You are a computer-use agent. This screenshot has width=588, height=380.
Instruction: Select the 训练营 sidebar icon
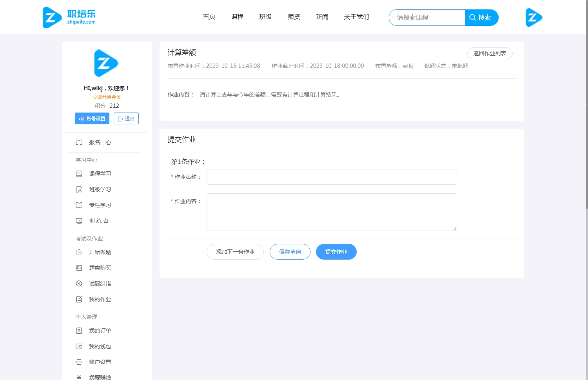coord(79,221)
